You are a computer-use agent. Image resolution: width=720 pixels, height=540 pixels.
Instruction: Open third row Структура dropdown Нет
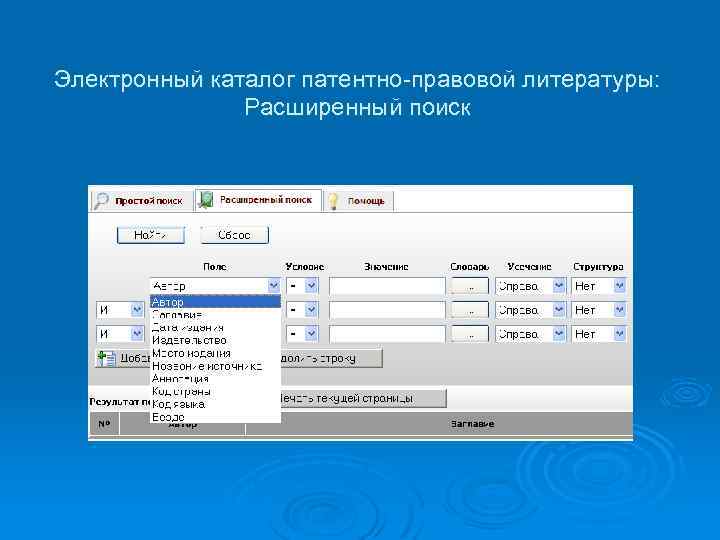pyautogui.click(x=599, y=334)
